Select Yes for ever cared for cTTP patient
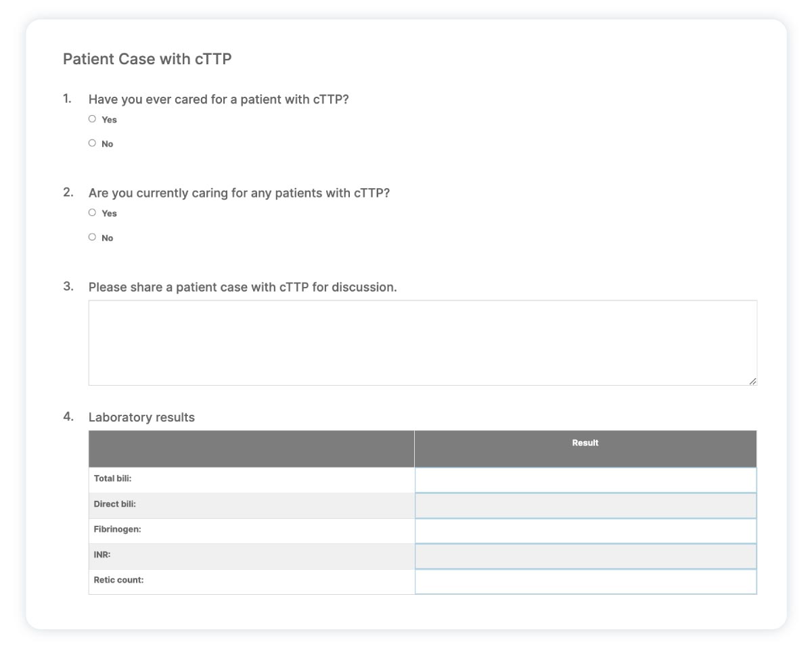 pos(92,119)
